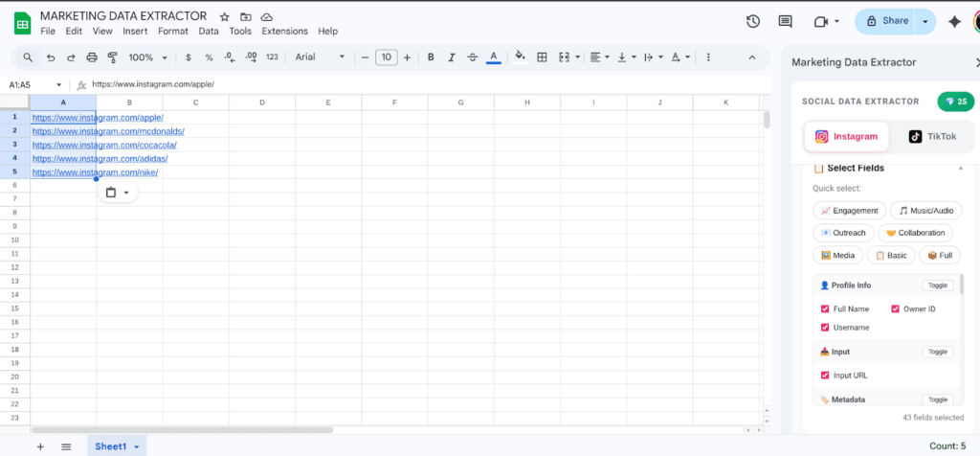Open the borders tool
Viewport: 980px width, 456px height.
tap(542, 57)
